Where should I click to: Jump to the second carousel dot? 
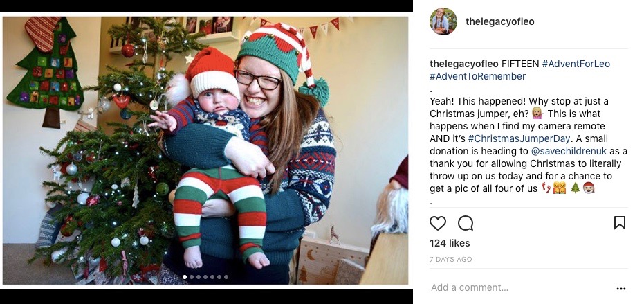tap(191, 277)
